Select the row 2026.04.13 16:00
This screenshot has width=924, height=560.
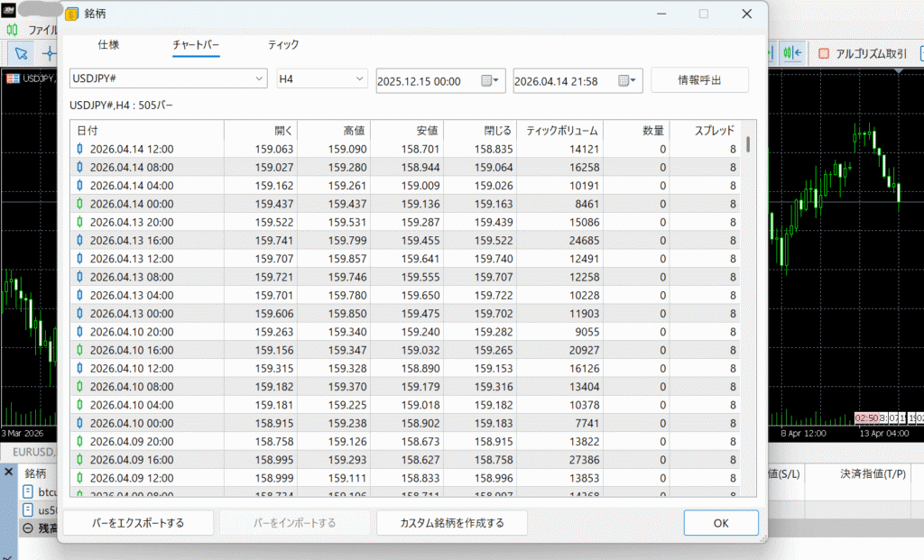click(x=405, y=240)
